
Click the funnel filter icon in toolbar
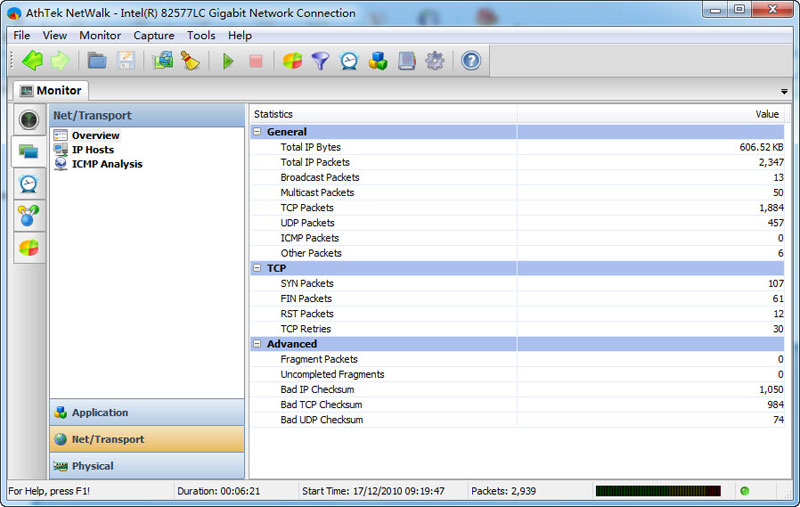[320, 61]
